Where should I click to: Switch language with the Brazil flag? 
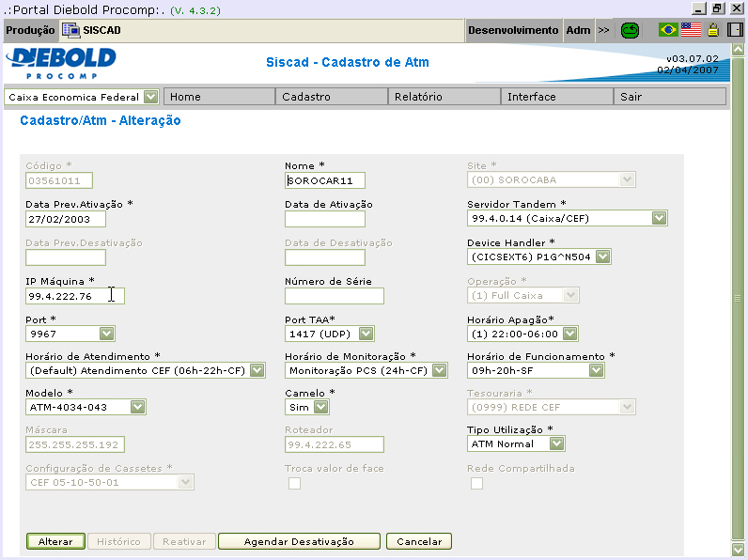point(668,30)
